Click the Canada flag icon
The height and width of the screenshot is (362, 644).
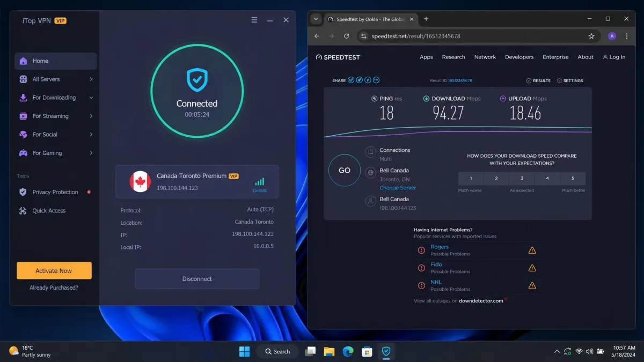coord(140,181)
